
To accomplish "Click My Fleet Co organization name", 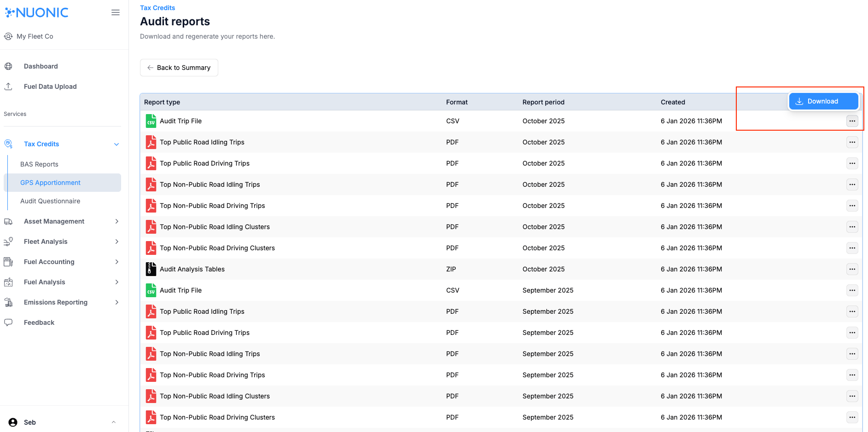I will coord(35,36).
